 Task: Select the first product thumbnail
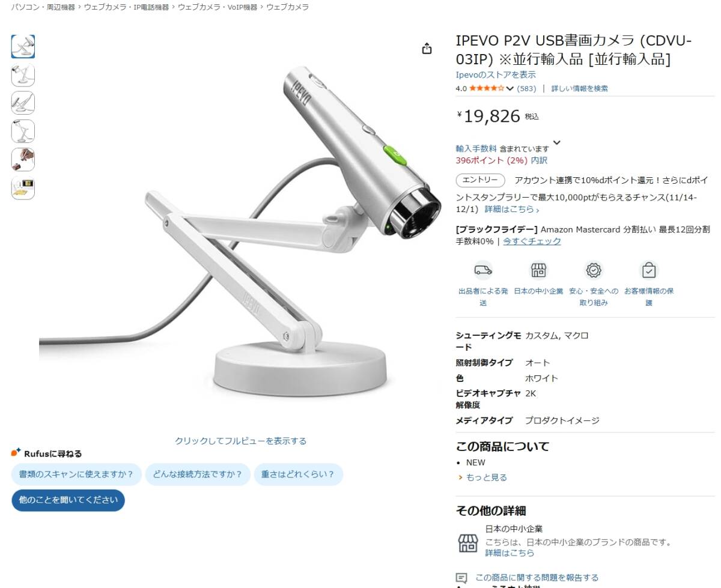point(23,47)
